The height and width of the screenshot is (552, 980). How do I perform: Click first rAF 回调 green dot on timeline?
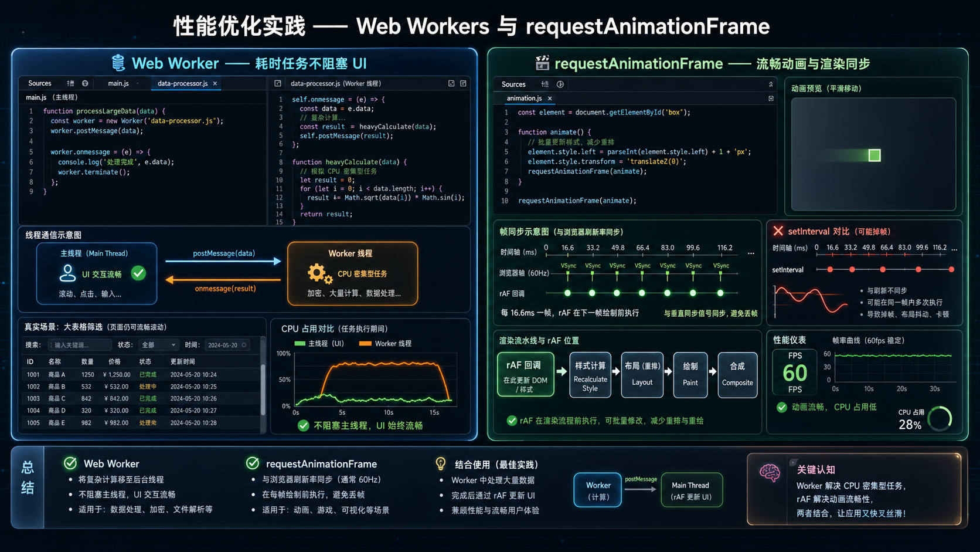(x=567, y=293)
